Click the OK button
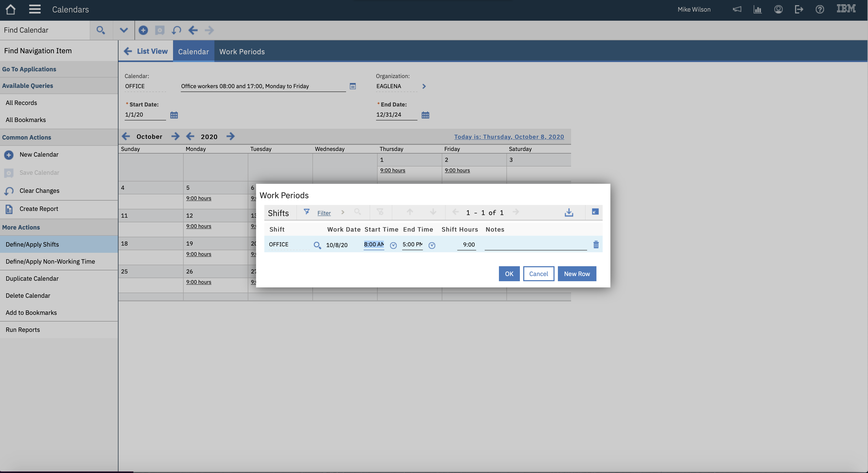This screenshot has height=473, width=868. pos(509,274)
